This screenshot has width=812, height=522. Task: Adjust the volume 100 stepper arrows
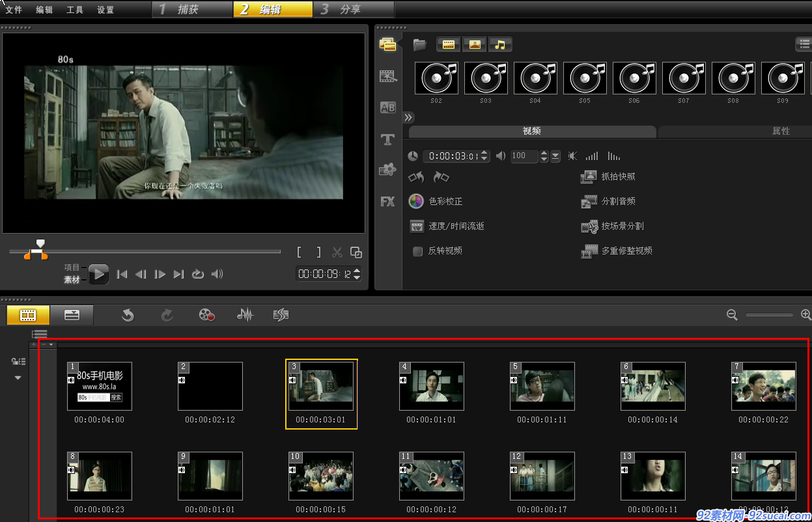pyautogui.click(x=544, y=156)
